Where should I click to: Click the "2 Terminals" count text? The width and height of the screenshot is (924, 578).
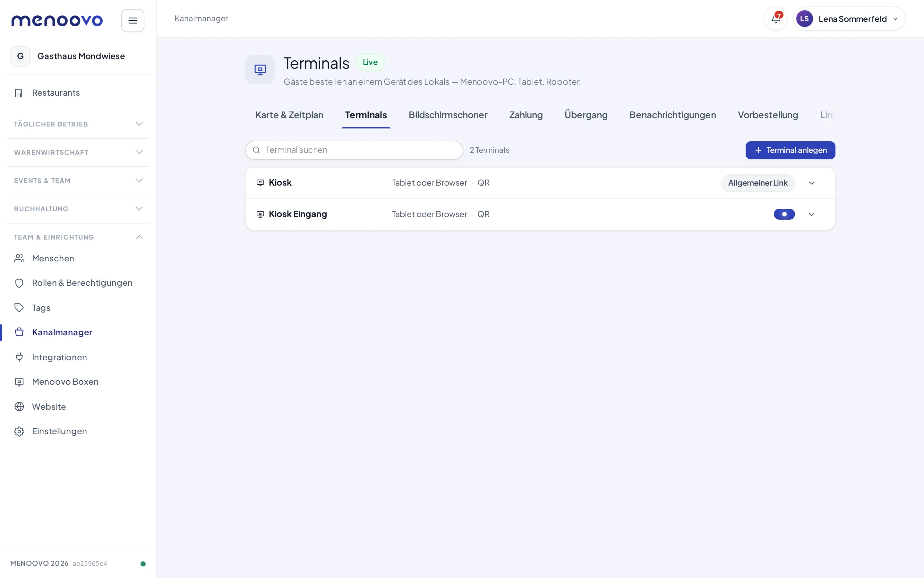pos(489,150)
